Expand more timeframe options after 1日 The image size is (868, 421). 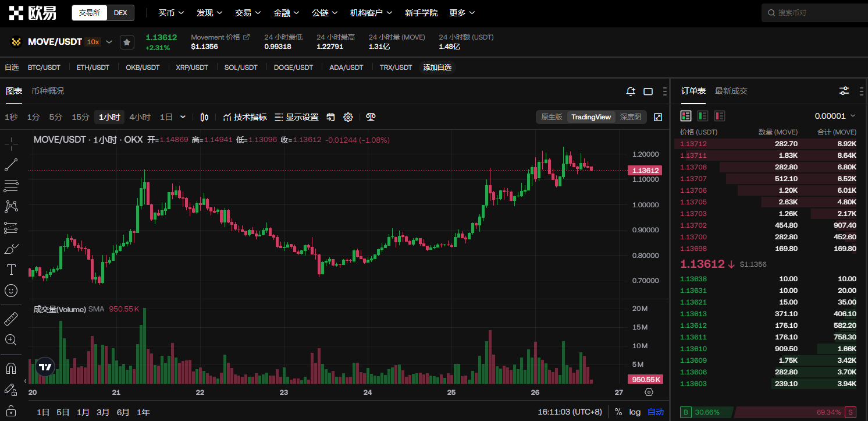tap(183, 117)
